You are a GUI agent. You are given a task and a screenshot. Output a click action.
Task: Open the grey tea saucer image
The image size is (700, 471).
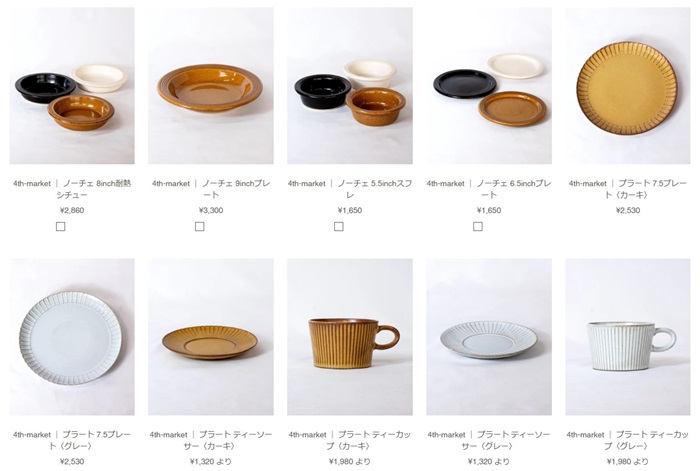[489, 337]
